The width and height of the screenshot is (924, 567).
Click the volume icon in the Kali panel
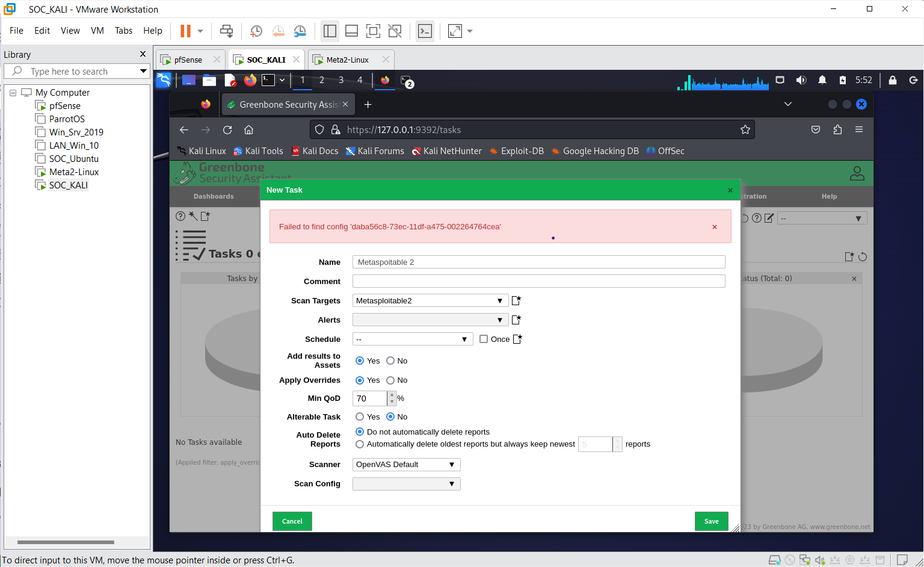pyautogui.click(x=801, y=80)
